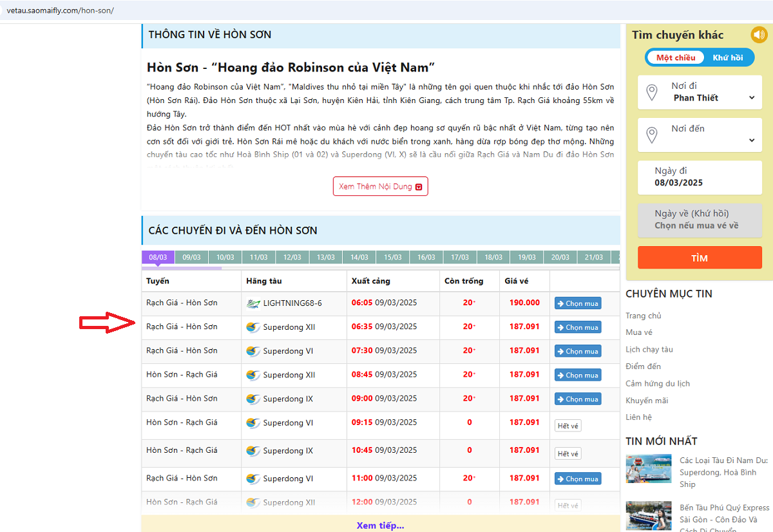Visit the Khuyến mãi promotions link
This screenshot has height=532, width=773.
point(647,400)
